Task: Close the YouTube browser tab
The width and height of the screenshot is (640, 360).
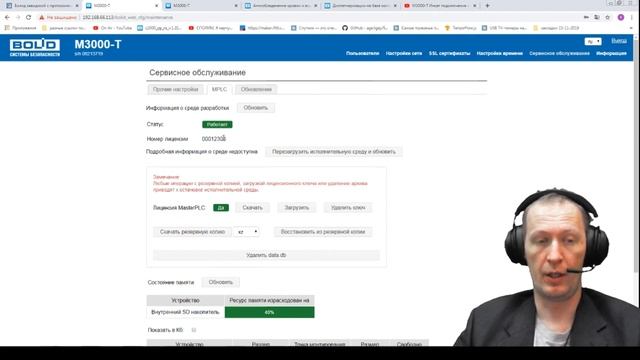Action: [475, 6]
